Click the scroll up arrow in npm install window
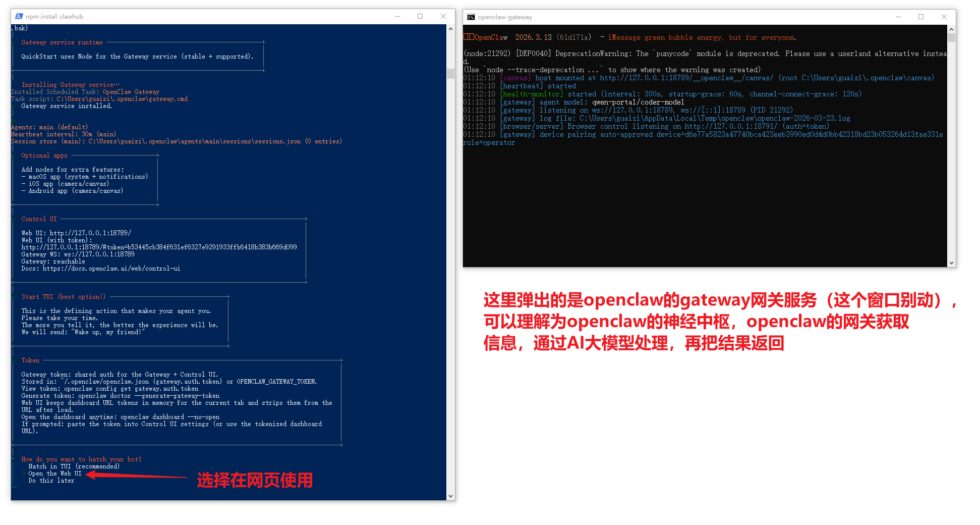Screen dimensions: 980x525 [451, 29]
